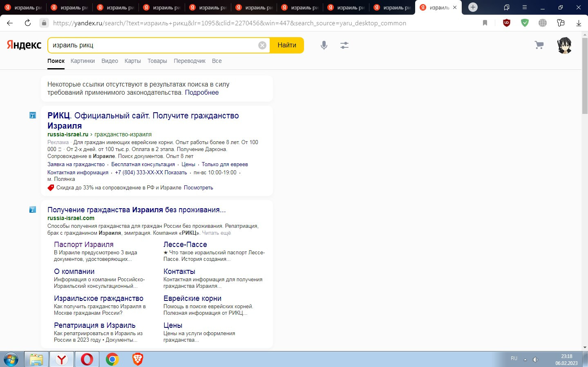This screenshot has width=588, height=367.
Task: Open Паспорт Израиля sitelink
Action: click(84, 245)
